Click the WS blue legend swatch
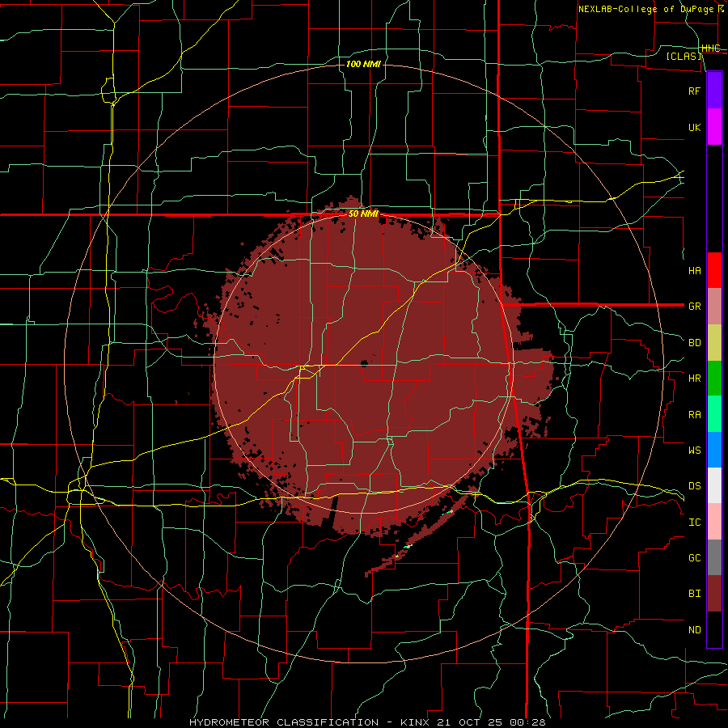The height and width of the screenshot is (728, 728). click(x=714, y=450)
